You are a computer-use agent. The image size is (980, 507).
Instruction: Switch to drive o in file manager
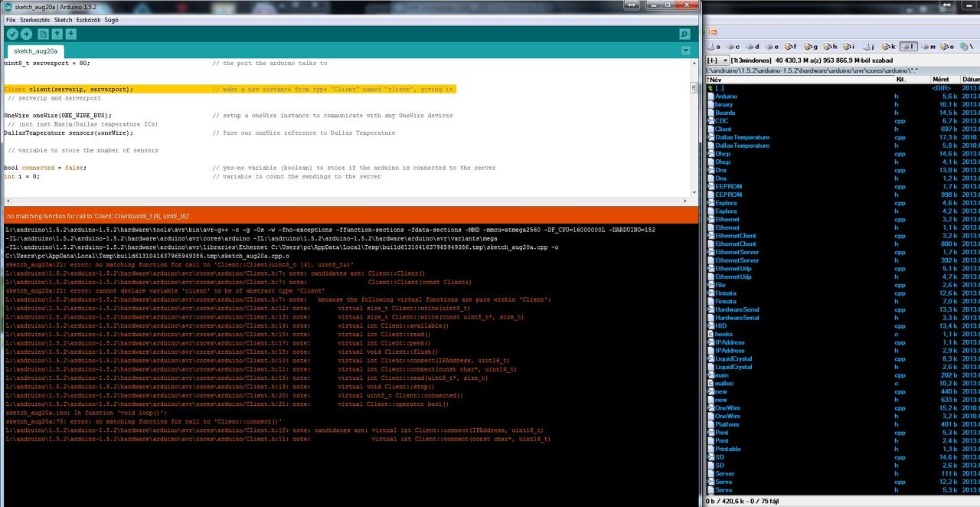tap(948, 47)
